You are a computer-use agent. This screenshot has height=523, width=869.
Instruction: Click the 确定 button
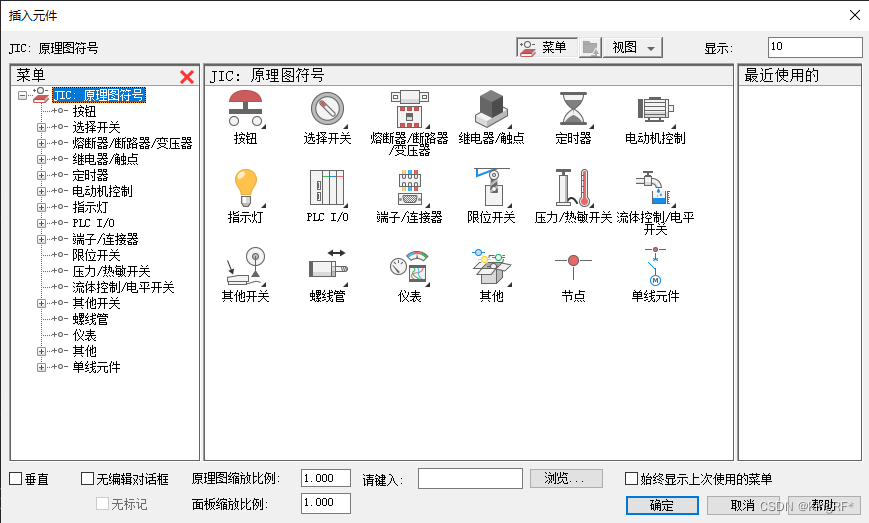662,505
